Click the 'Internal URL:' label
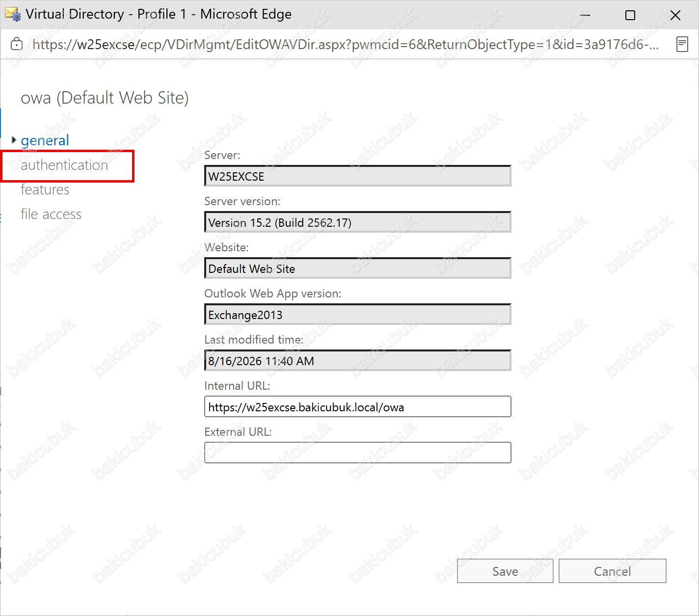This screenshot has height=616, width=699. [237, 386]
